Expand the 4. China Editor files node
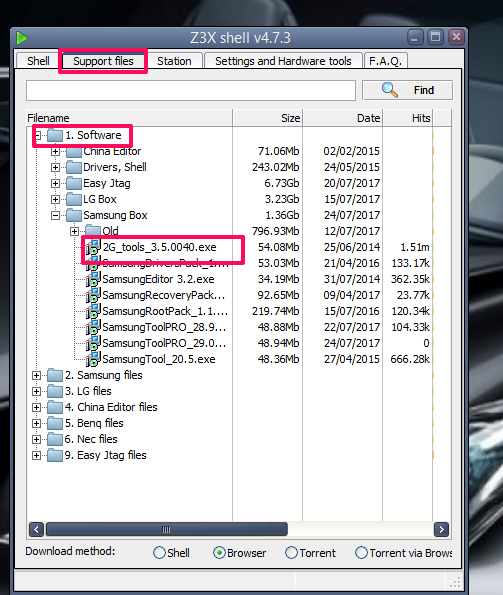The height and width of the screenshot is (595, 503). click(x=36, y=408)
